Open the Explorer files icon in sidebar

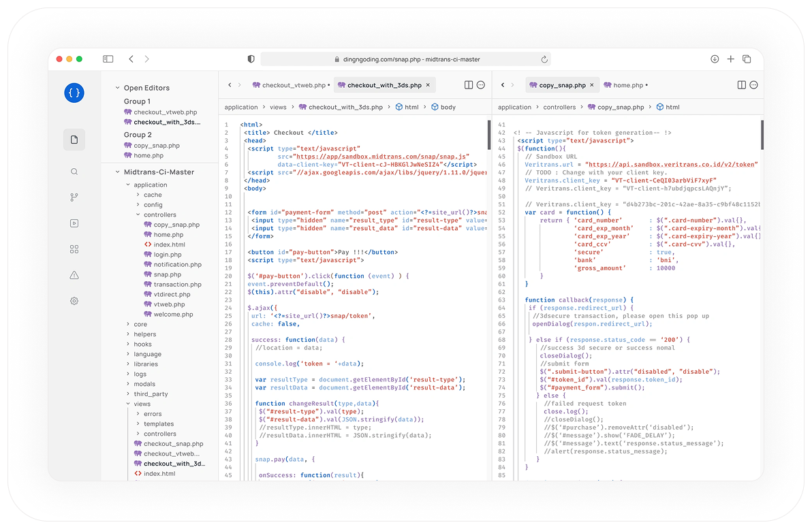tap(74, 140)
